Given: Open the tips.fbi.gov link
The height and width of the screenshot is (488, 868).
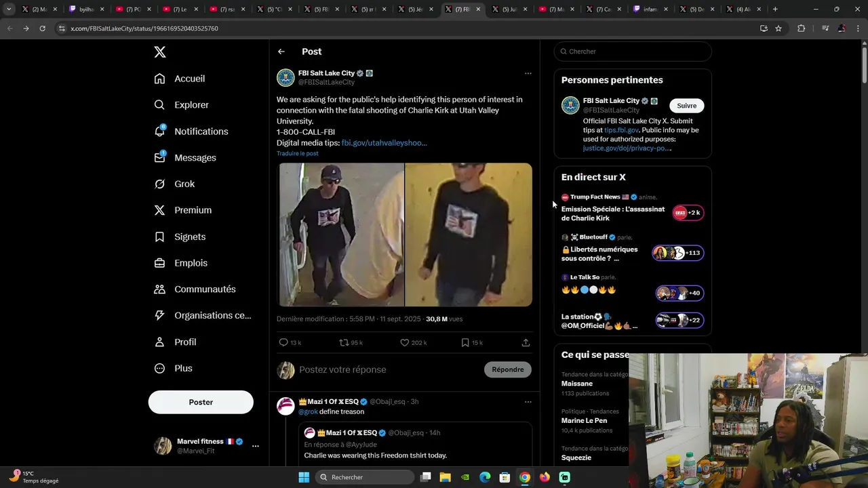Looking at the screenshot, I should [x=621, y=130].
